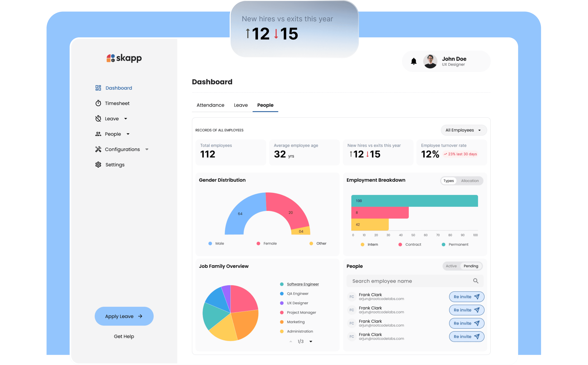Click the Software Engineer legend color dot

click(x=282, y=284)
